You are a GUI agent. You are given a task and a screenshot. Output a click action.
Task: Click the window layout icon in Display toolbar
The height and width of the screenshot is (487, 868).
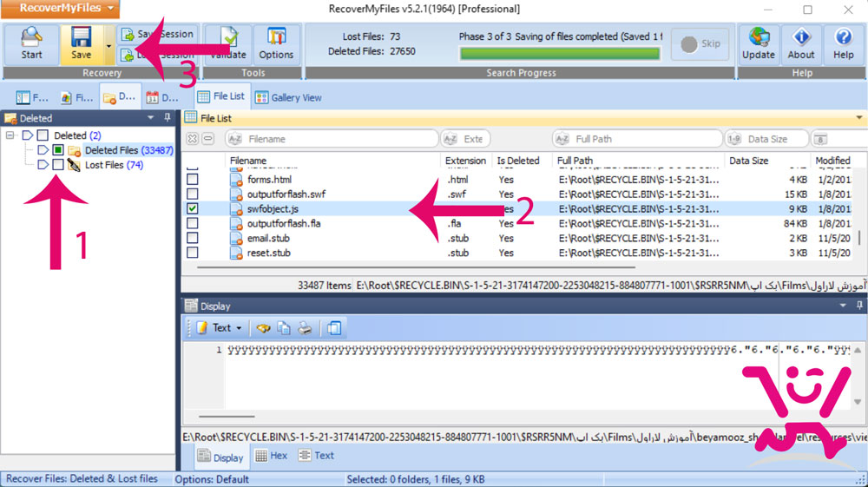click(x=334, y=327)
